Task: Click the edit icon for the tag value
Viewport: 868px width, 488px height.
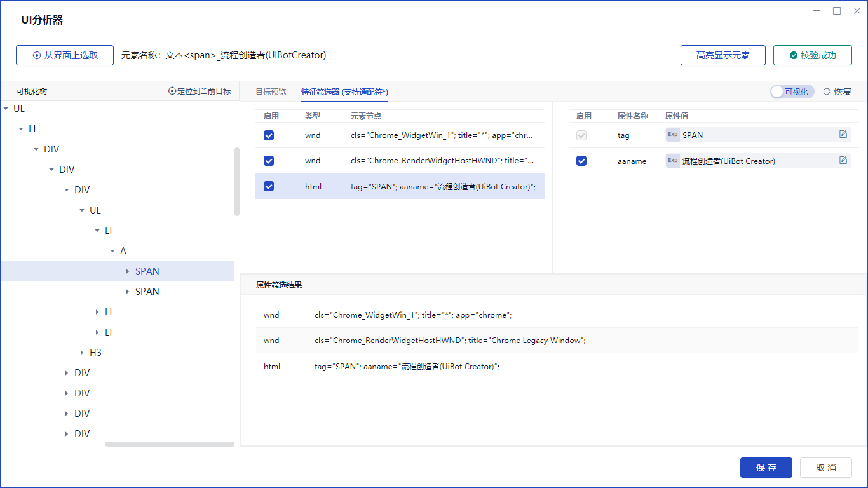Action: [843, 134]
